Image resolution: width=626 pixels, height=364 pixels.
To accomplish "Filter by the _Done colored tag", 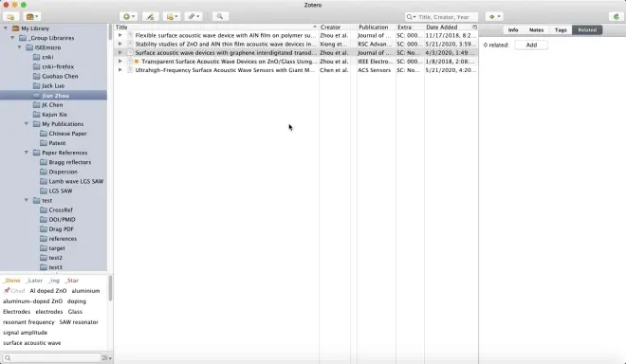I will pyautogui.click(x=11, y=281).
